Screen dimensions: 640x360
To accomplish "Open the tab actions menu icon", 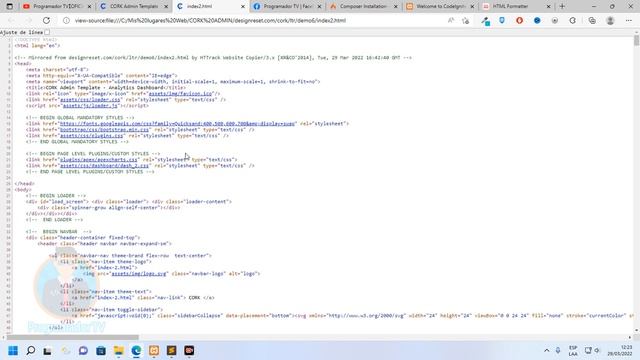I will 9,7.
